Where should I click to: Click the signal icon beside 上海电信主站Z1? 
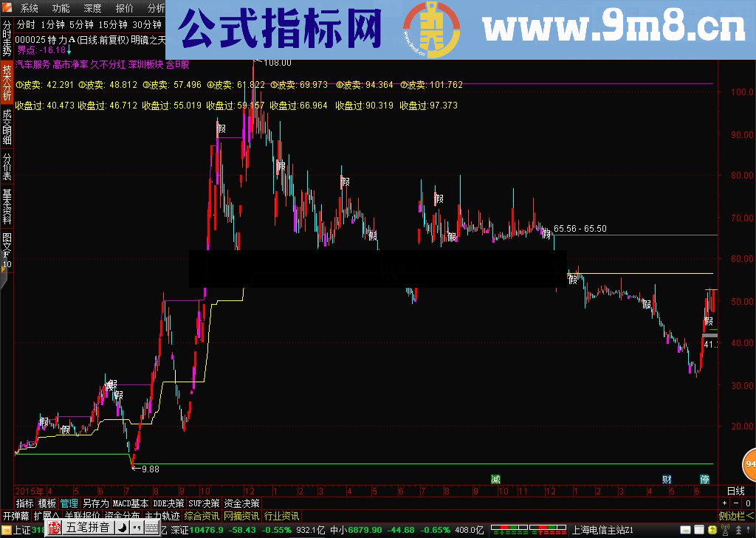point(725,528)
